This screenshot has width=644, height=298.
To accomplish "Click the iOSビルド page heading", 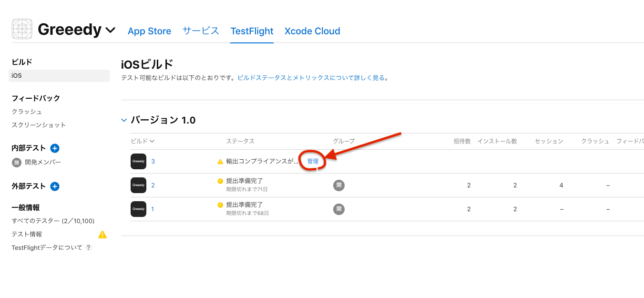I will (x=147, y=64).
